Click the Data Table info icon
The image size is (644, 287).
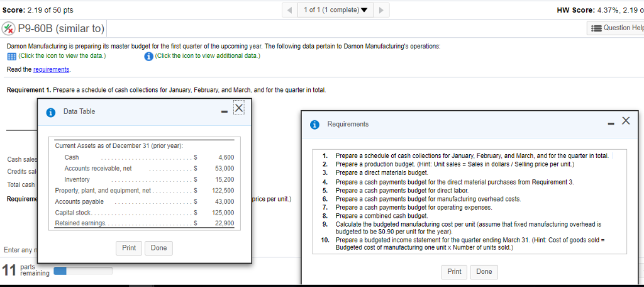(x=50, y=112)
